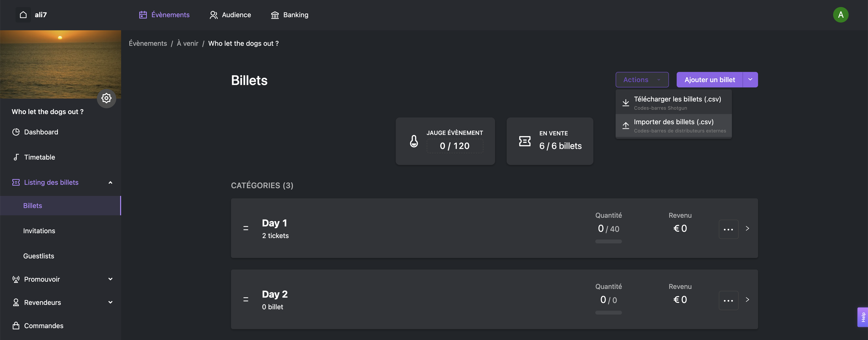Screen dimensions: 868x340
Task: Click the home icon next to ali7
Action: (x=23, y=15)
